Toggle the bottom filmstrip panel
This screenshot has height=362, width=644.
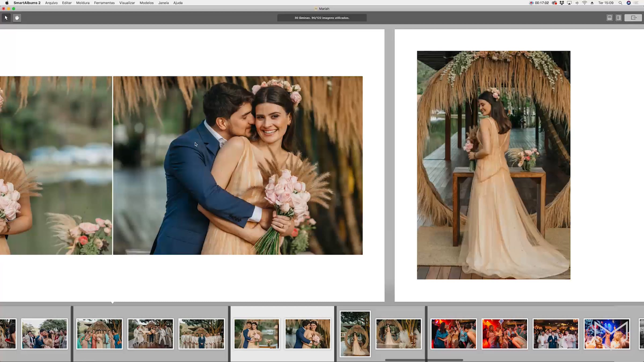point(609,18)
